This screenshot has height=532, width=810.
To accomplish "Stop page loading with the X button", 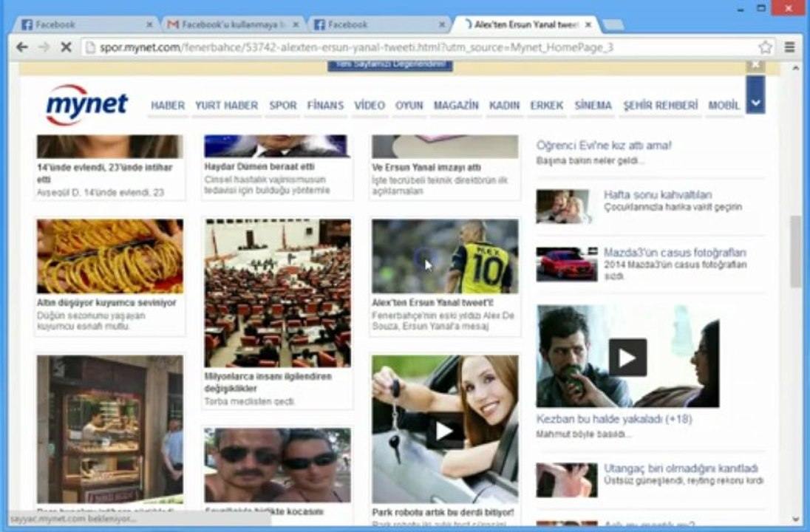I will 66,47.
